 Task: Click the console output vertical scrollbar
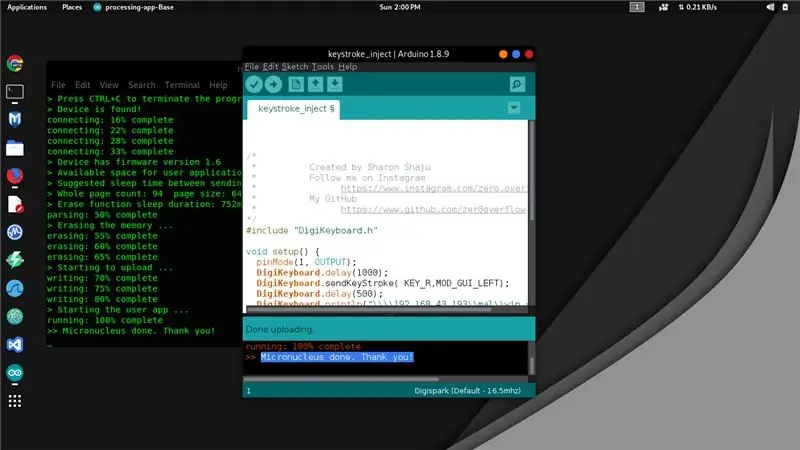pos(532,365)
